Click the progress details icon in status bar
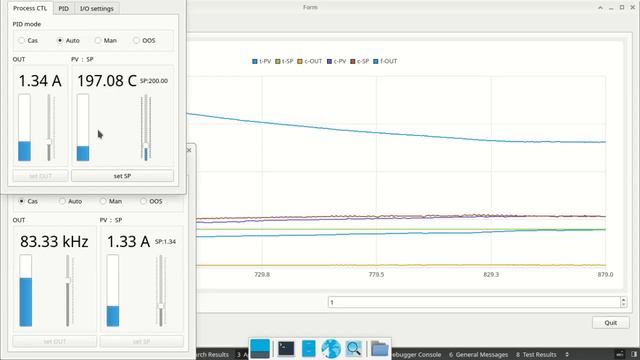This screenshot has height=360, width=640. (x=620, y=354)
